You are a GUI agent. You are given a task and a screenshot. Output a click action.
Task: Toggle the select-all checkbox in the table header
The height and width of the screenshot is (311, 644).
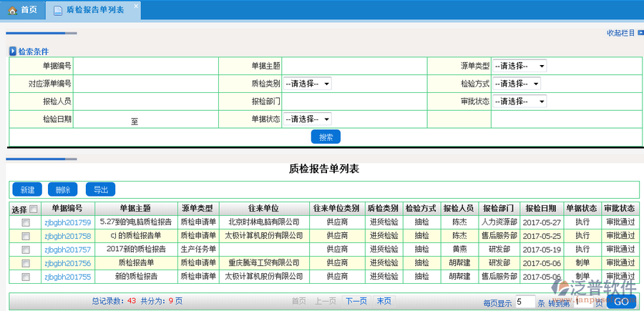[33, 209]
